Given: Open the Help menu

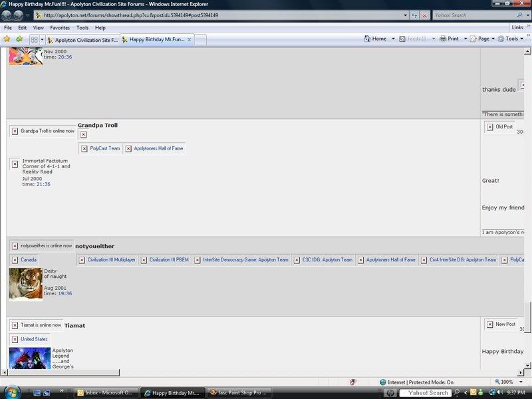Looking at the screenshot, I should (100, 28).
